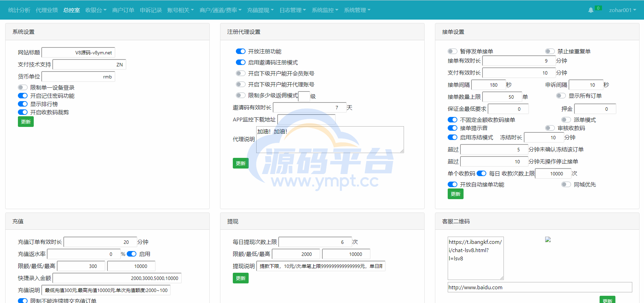Click 支付技术支持 input field

pos(89,65)
